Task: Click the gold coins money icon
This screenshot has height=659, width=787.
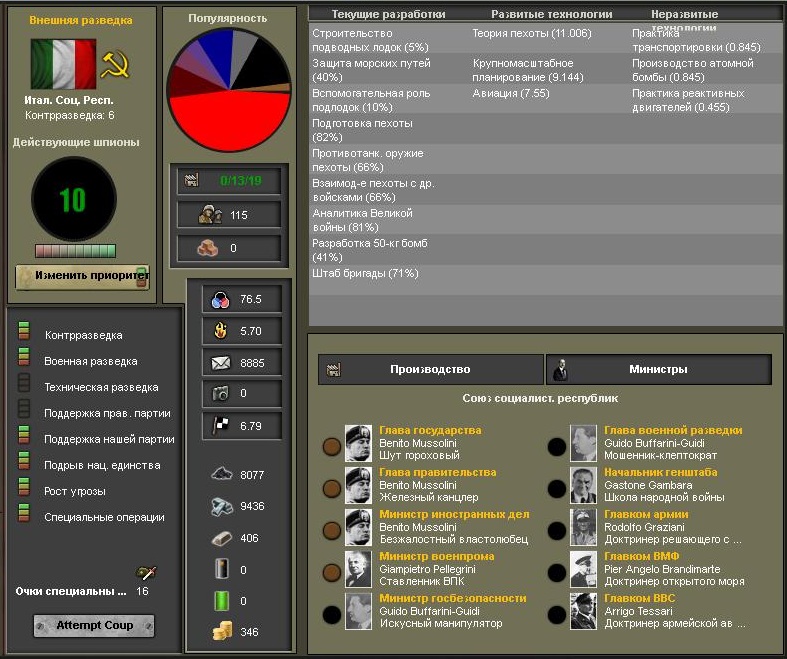Action: point(220,632)
